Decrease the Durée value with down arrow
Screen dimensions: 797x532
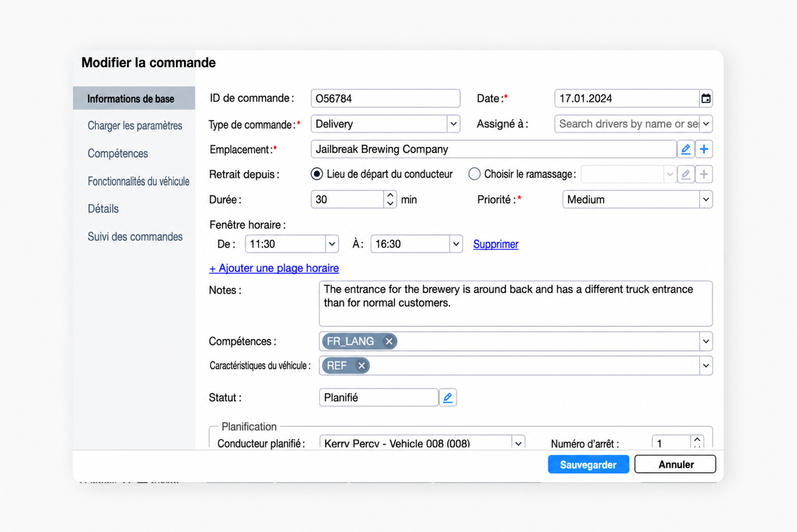tap(390, 204)
